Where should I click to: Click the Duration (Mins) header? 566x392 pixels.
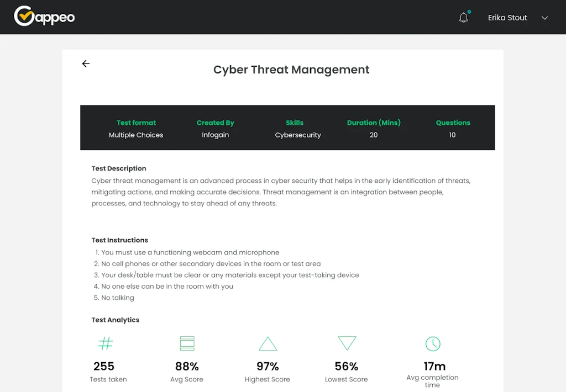[374, 123]
